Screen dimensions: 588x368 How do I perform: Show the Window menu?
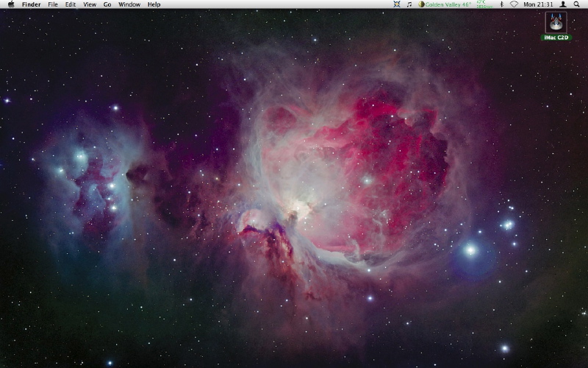[129, 4]
